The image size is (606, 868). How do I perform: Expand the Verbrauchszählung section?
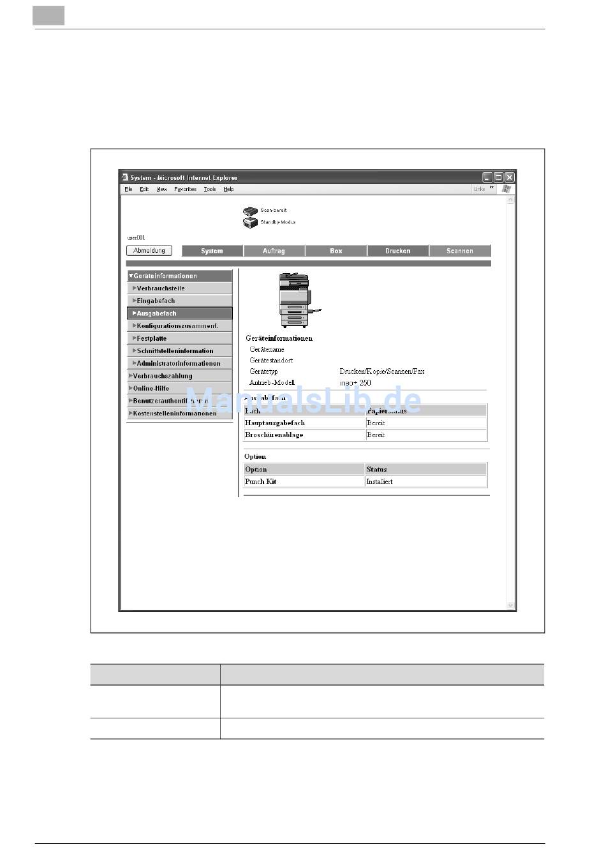tap(180, 376)
